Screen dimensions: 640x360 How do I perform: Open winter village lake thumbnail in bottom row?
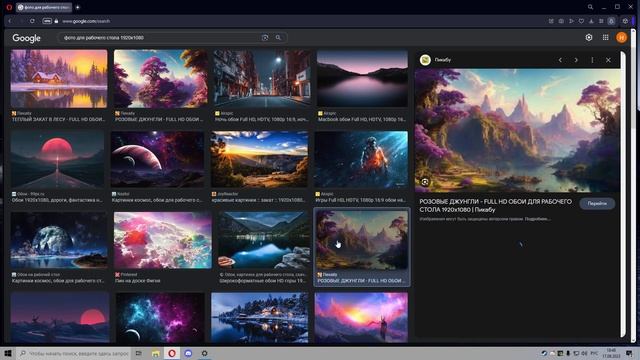click(260, 318)
